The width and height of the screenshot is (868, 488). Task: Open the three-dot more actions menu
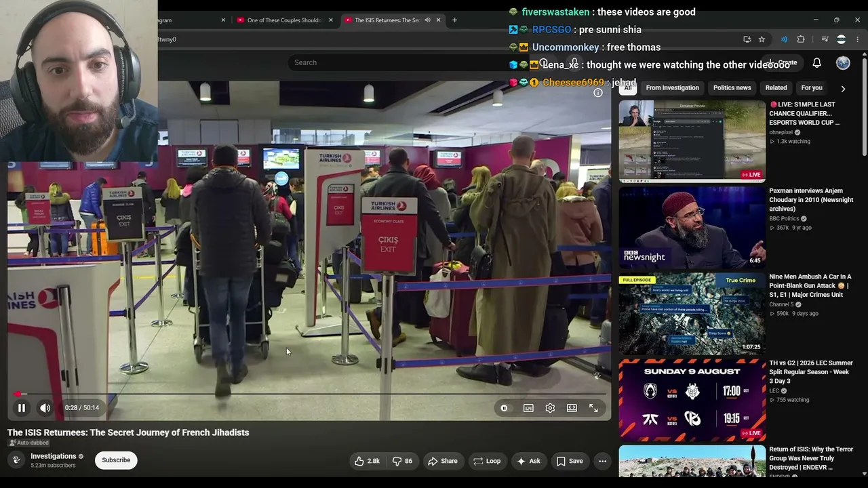click(x=602, y=461)
